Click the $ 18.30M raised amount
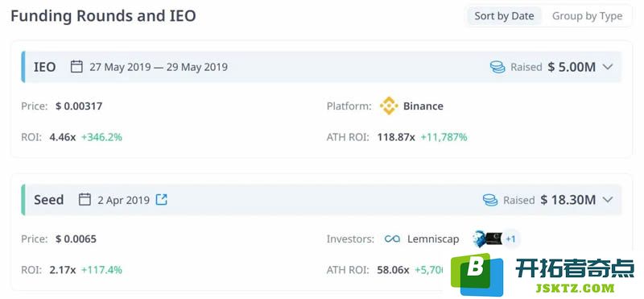Image resolution: width=644 pixels, height=299 pixels. pyautogui.click(x=568, y=200)
